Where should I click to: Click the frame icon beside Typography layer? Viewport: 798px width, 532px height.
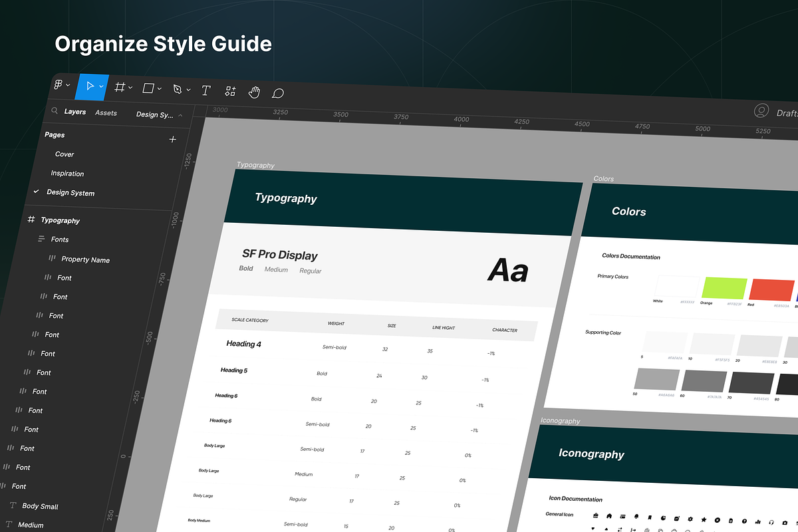[31, 219]
